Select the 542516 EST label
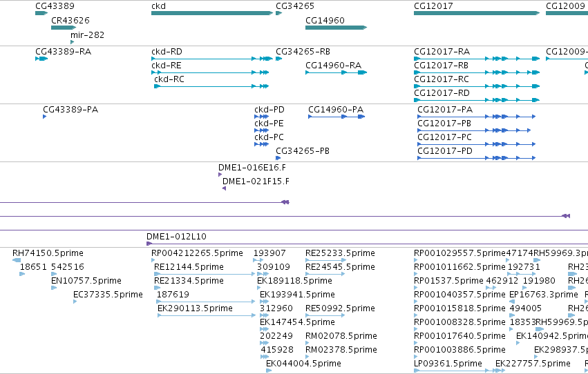588x374 pixels. pyautogui.click(x=68, y=267)
